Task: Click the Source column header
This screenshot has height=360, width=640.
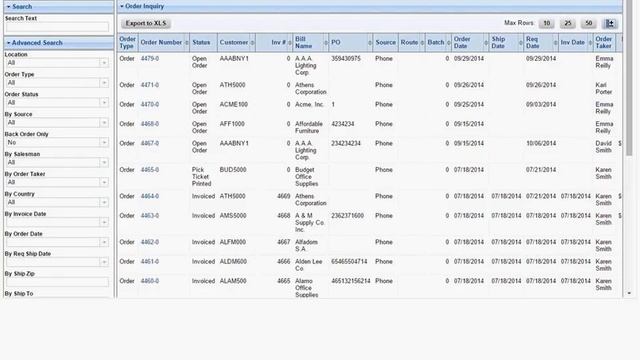Action: [385, 42]
